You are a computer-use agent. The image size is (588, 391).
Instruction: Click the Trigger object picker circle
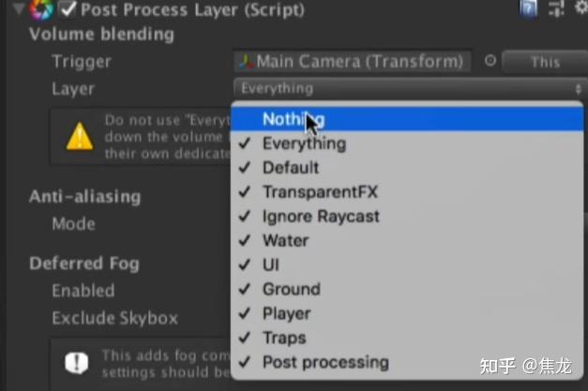[490, 62]
